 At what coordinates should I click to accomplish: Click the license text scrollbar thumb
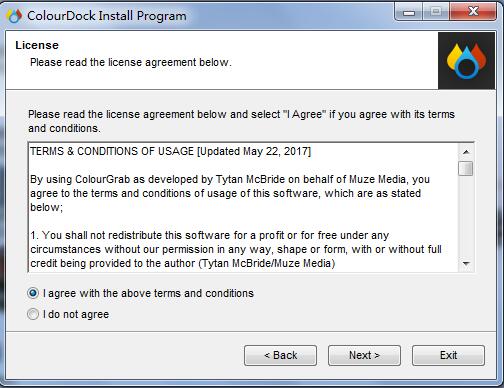click(466, 168)
